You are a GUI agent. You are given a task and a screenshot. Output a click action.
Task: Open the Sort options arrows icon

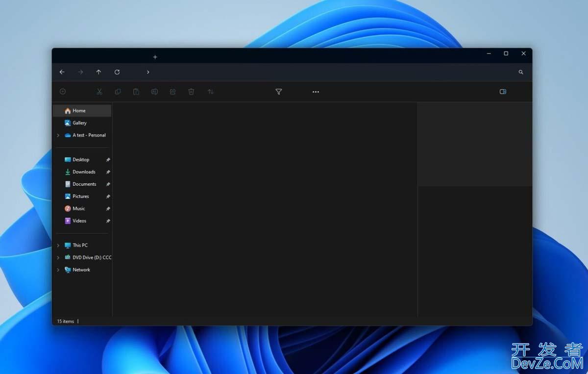(210, 92)
